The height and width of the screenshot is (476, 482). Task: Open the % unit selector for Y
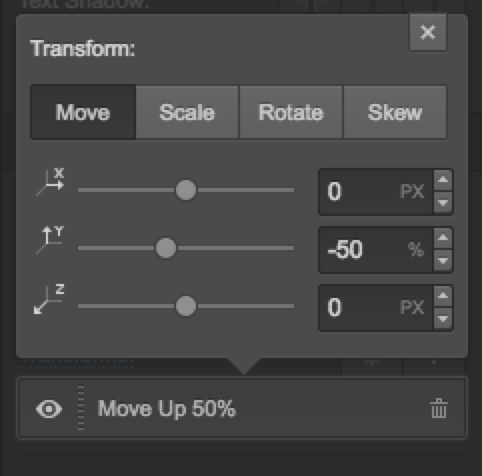[416, 249]
